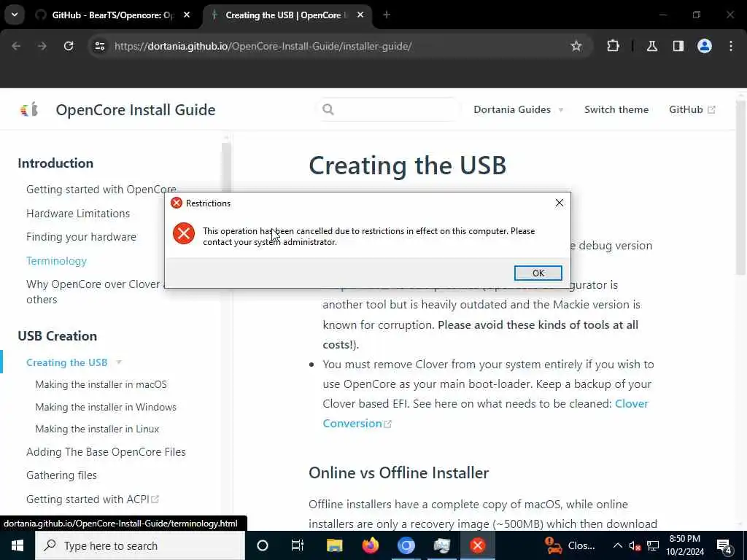Click the taskbar search box

139,545
